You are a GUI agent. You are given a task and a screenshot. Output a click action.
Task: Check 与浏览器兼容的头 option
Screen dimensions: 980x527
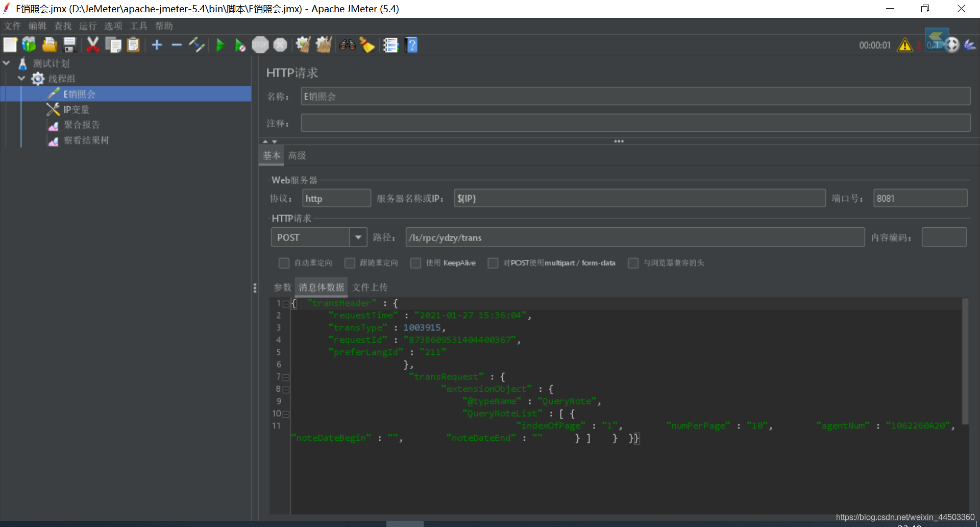click(633, 263)
